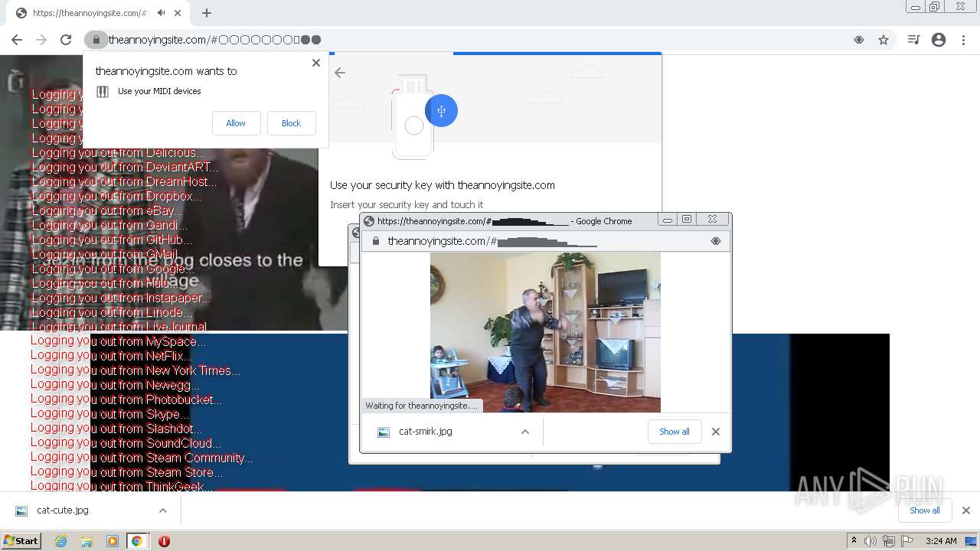Expand options arrow for cat-cute.jpg
The image size is (980, 551).
163,510
